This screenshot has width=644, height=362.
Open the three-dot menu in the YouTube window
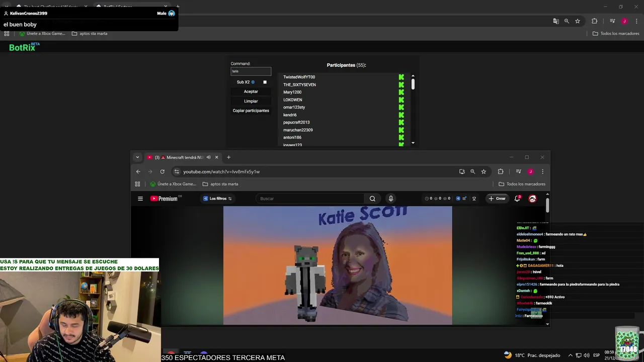pos(542,171)
